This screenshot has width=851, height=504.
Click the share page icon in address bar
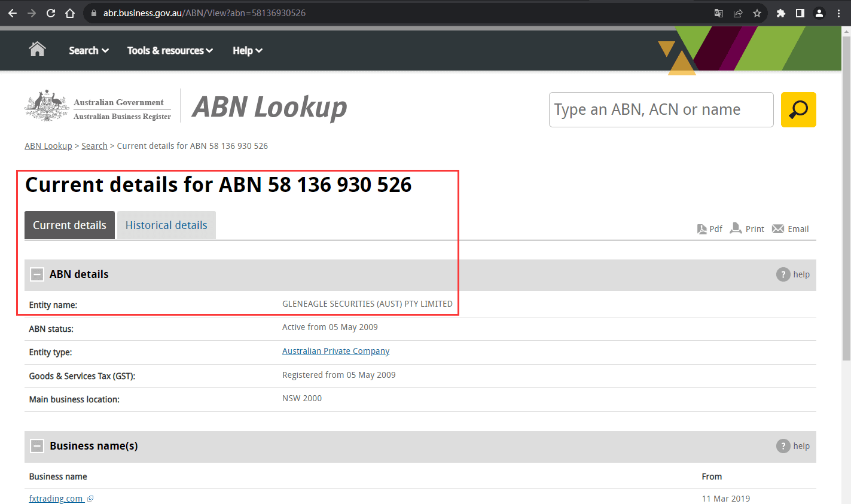(738, 13)
